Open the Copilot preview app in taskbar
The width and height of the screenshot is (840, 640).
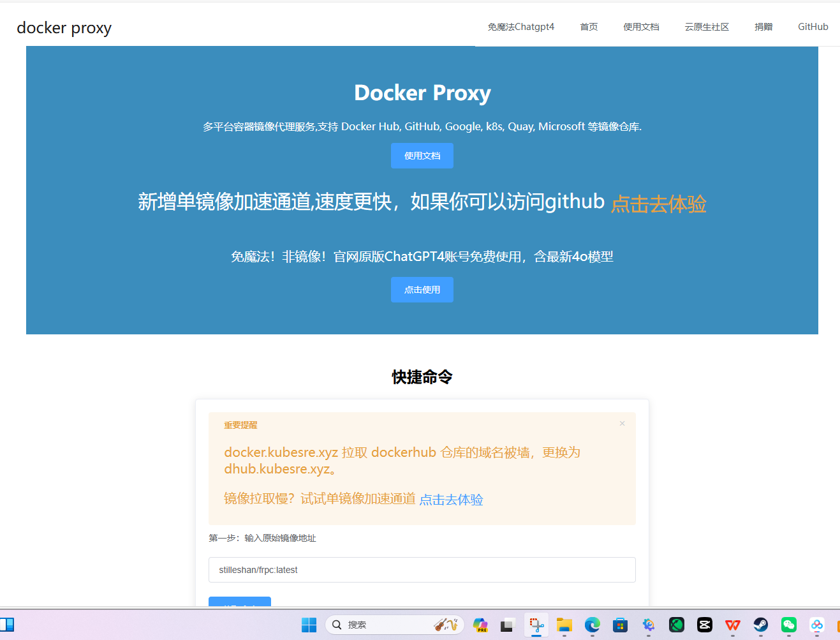click(480, 625)
